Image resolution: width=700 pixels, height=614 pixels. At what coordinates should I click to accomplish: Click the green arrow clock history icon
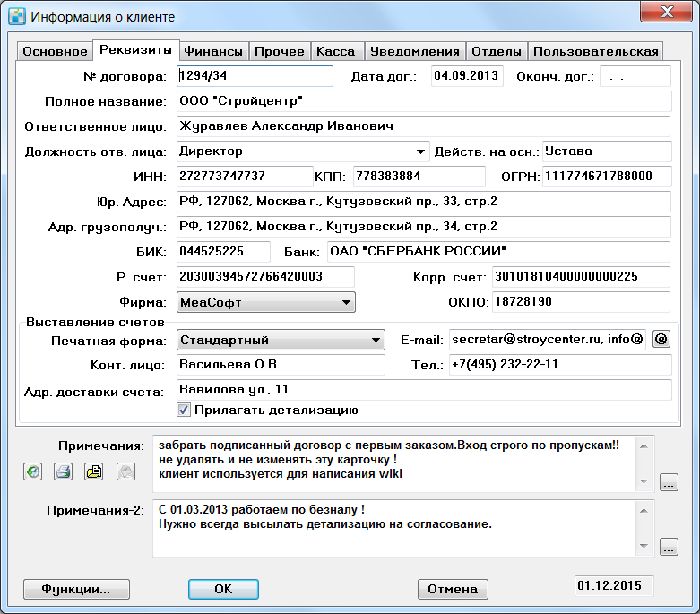coord(32,471)
